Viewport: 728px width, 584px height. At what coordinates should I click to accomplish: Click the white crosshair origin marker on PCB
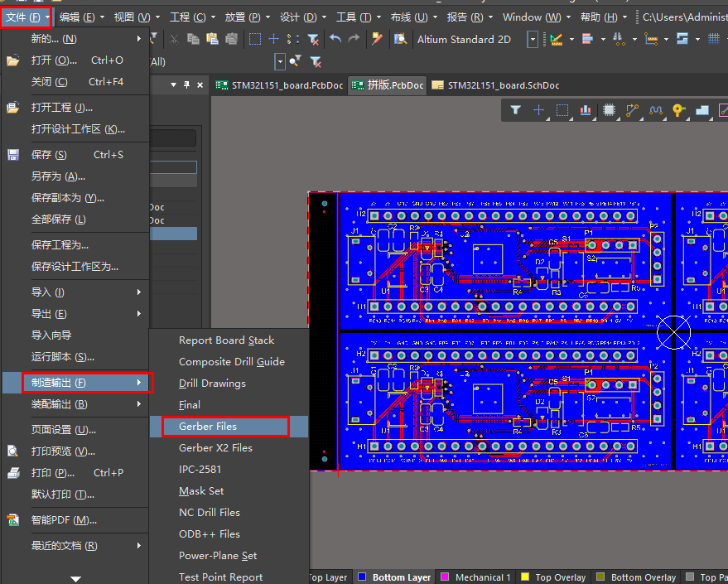[673, 332]
